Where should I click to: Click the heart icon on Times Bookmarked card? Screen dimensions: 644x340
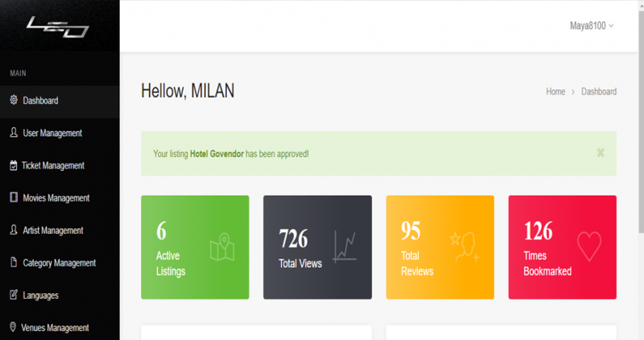coord(589,247)
